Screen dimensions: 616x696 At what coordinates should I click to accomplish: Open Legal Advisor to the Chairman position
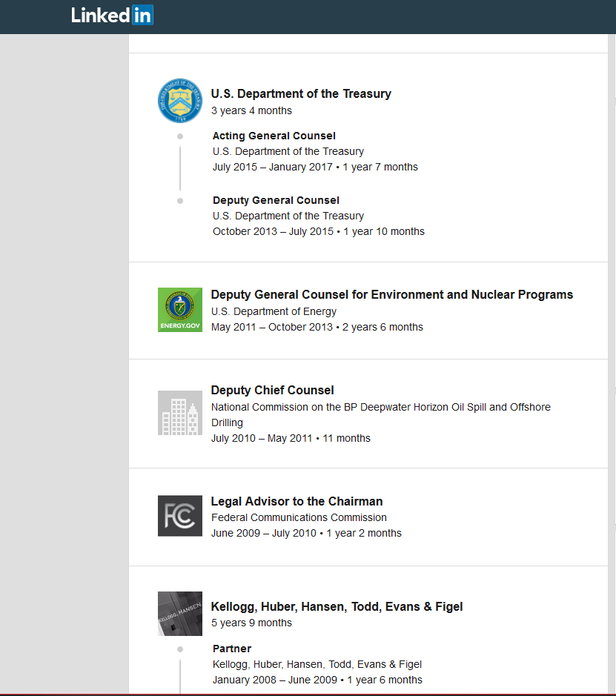(x=297, y=501)
